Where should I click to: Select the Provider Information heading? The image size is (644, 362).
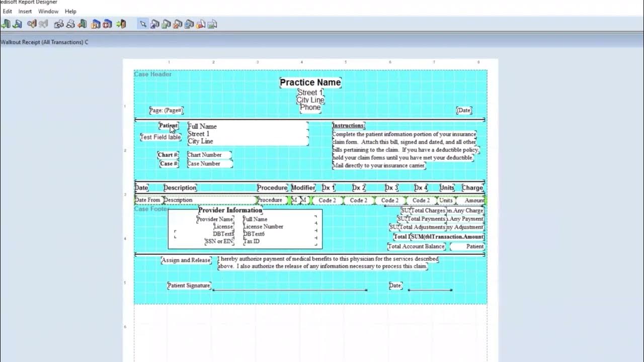(x=230, y=210)
